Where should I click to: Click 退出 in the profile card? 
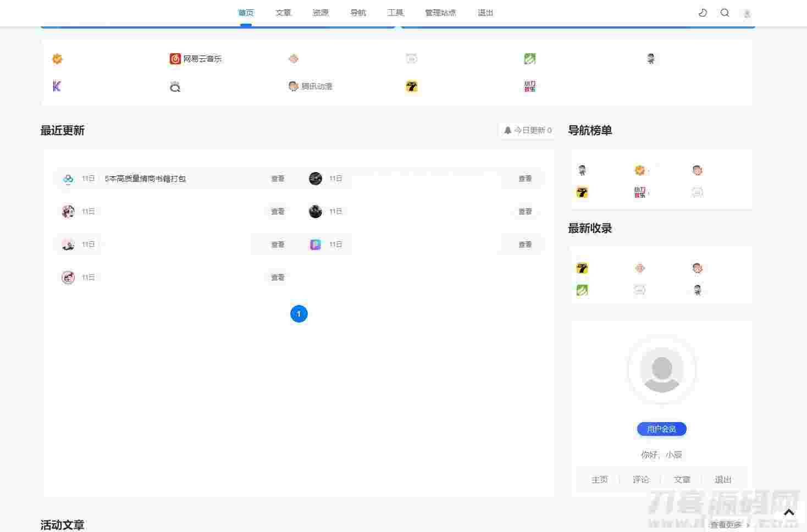click(723, 480)
